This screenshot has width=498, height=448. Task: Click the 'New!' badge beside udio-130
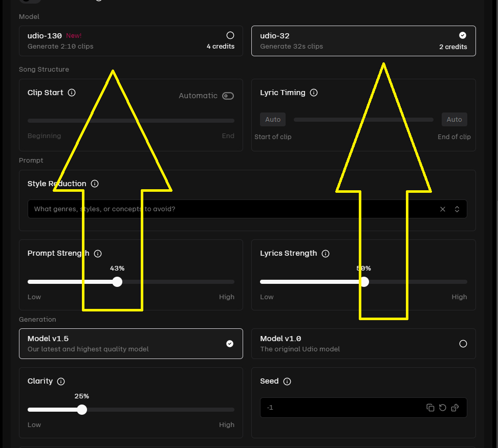74,35
